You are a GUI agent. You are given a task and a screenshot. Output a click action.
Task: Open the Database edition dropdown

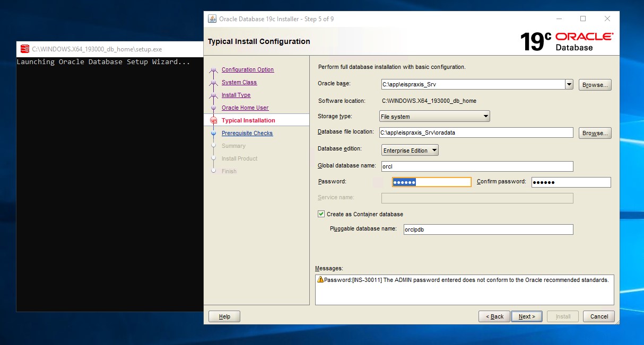[x=410, y=151]
